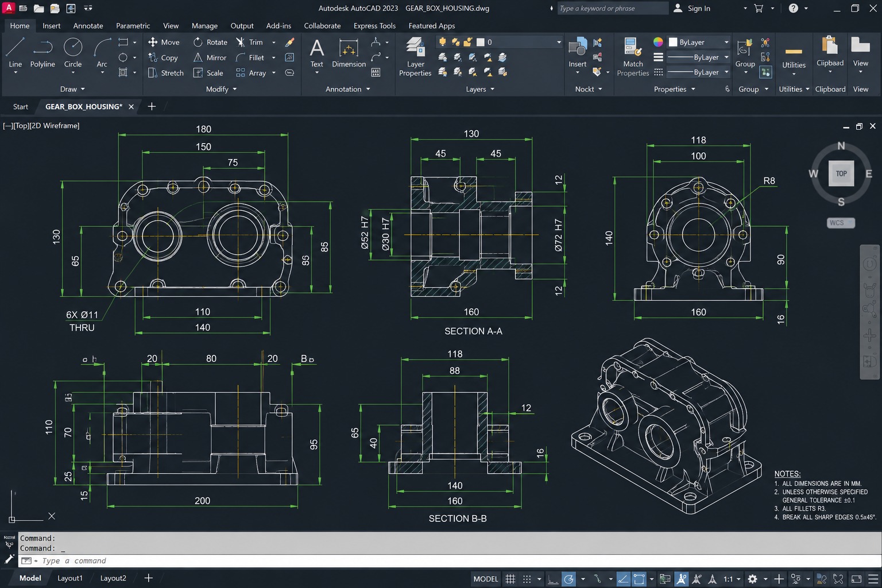This screenshot has width=882, height=588.
Task: Click the object color wheel icon
Action: click(x=658, y=42)
